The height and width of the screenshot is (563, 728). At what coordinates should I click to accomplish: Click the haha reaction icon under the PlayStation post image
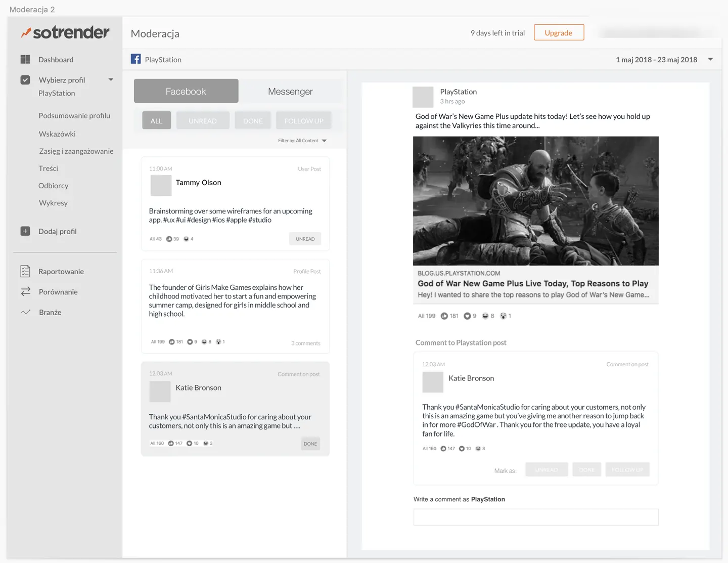[485, 316]
